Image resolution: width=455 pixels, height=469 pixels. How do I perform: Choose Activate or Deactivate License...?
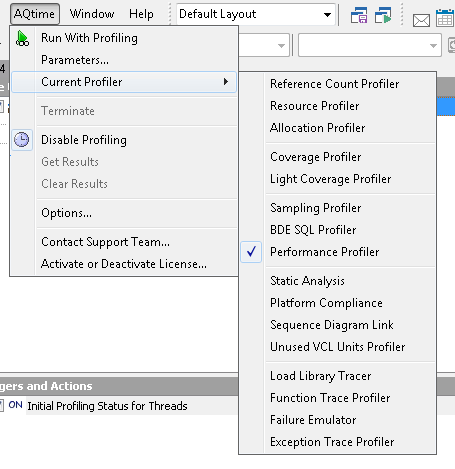(x=124, y=264)
